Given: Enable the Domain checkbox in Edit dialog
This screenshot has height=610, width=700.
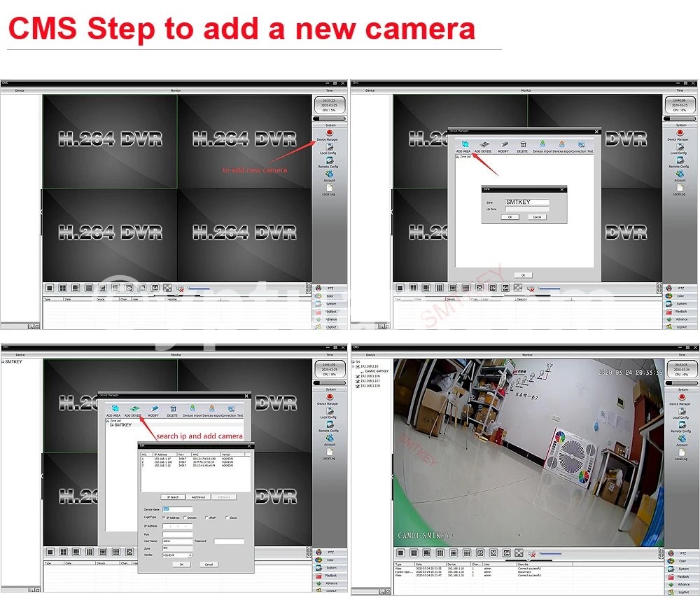Looking at the screenshot, I should [x=185, y=518].
